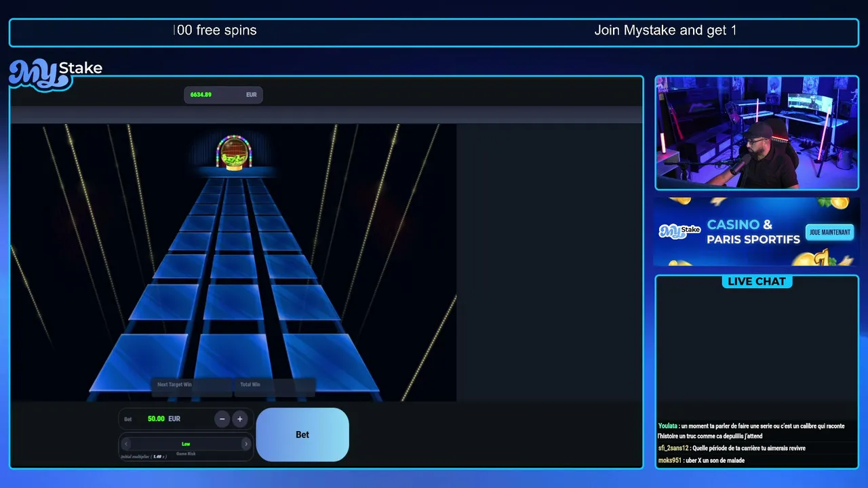The height and width of the screenshot is (488, 868).
Task: Click the 6634.89 EUR balance display
Action: (223, 95)
